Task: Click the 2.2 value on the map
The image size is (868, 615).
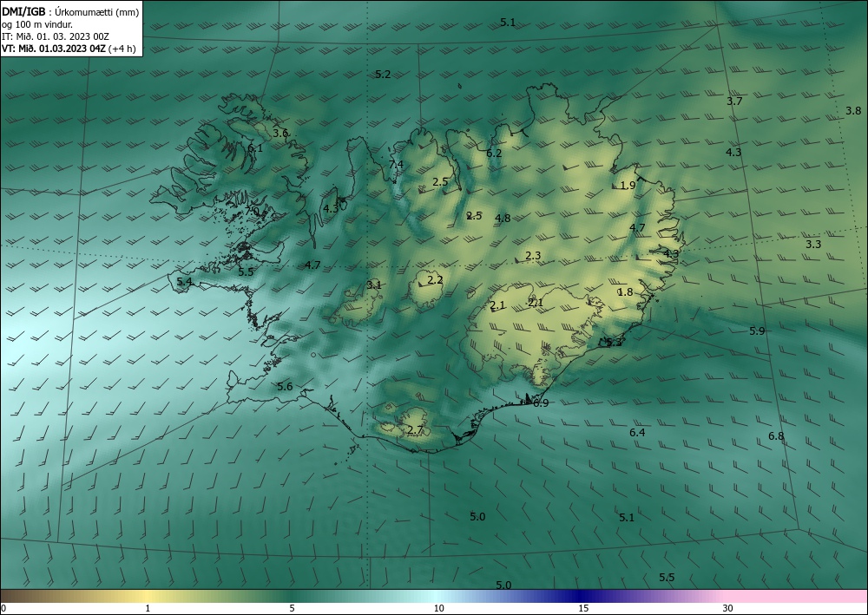Action: coord(436,280)
